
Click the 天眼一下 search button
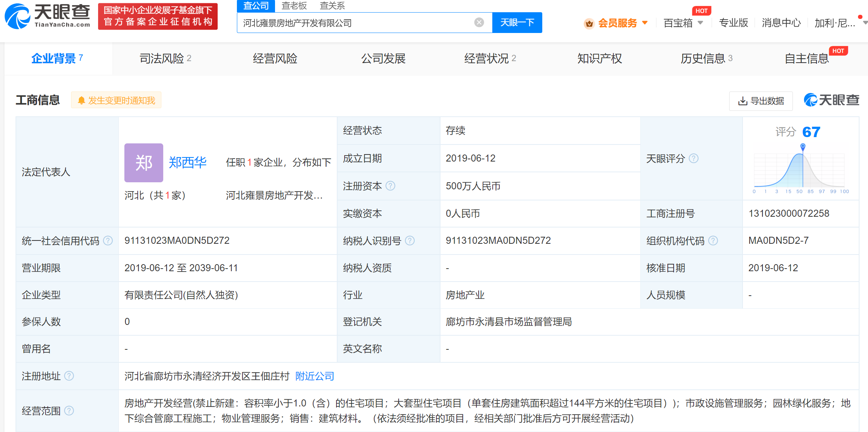coord(517,23)
